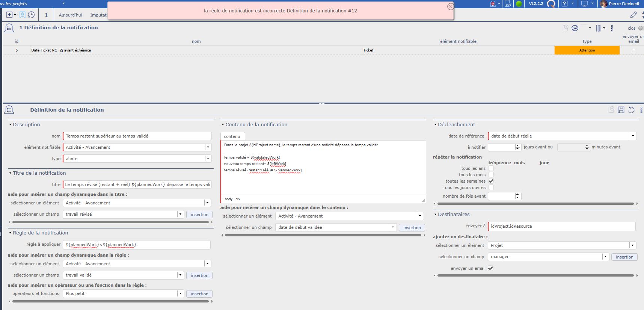Uncheck the 'envoyer un email' checkbox under Destinataires
Screen dimensions: 644x310
pyautogui.click(x=490, y=268)
